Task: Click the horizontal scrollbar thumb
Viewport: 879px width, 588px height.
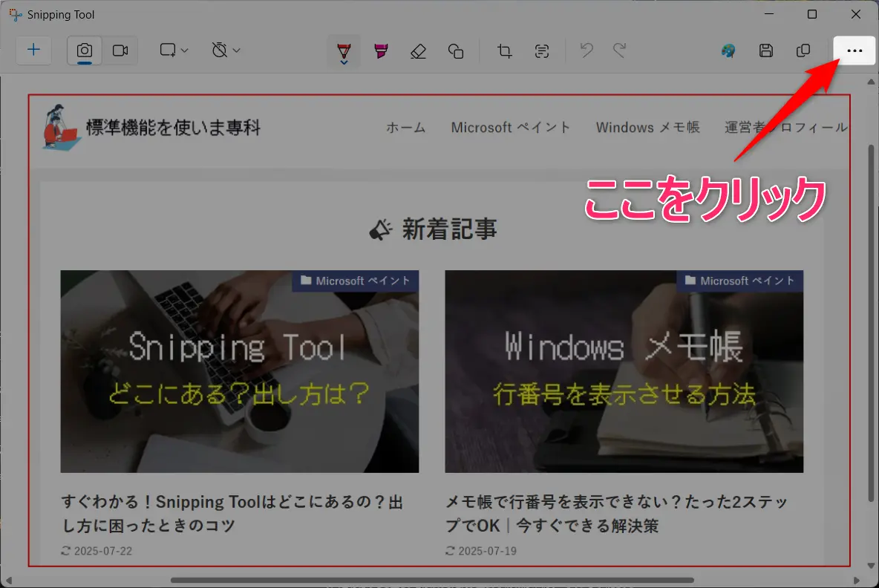Action: point(432,580)
